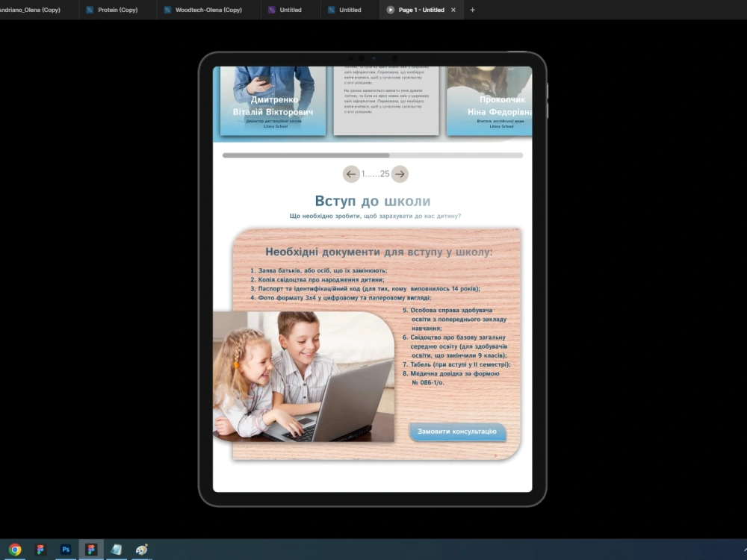The image size is (747, 560).
Task: Click the Вступ до школи heading
Action: click(373, 201)
